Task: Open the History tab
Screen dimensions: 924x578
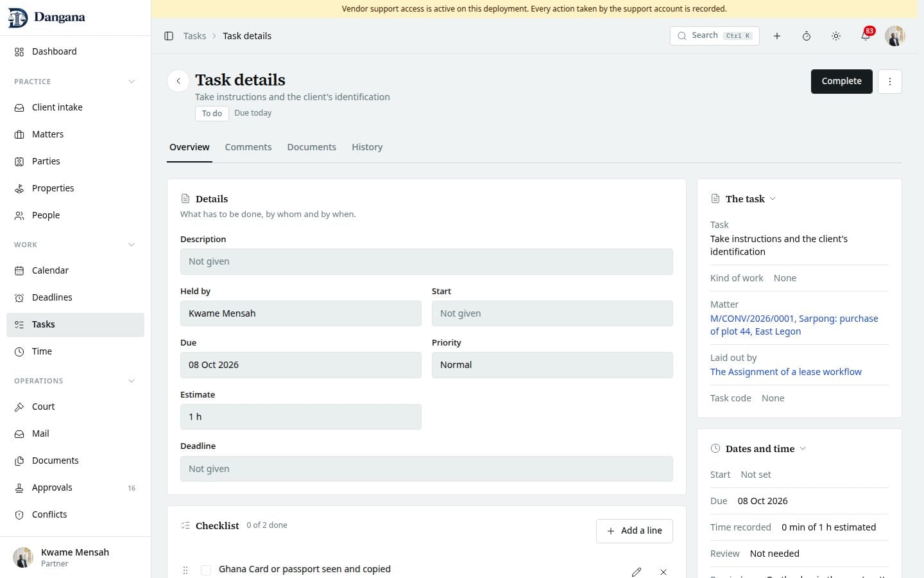Action: 367,147
